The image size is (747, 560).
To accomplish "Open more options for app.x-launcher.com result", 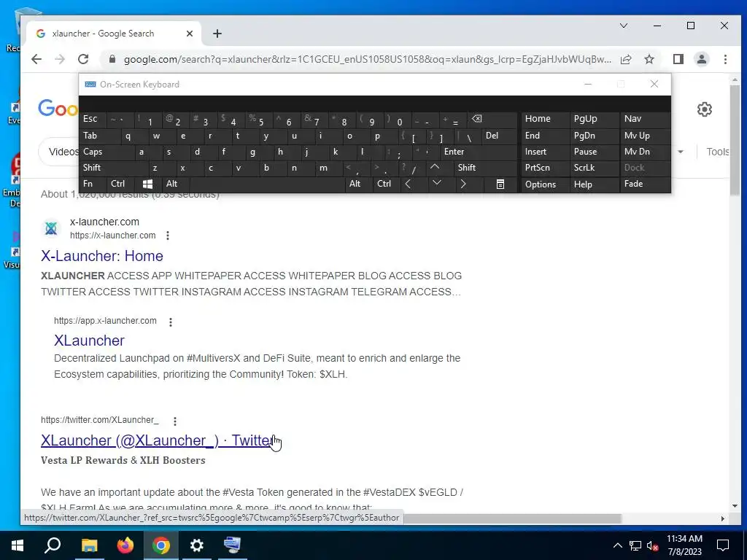I will click(171, 322).
